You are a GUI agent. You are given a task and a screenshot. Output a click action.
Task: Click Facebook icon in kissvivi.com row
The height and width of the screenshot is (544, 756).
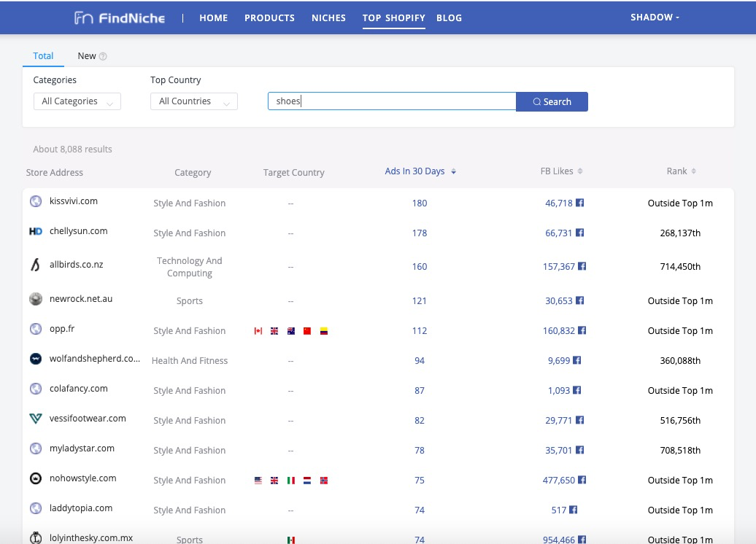tap(580, 203)
